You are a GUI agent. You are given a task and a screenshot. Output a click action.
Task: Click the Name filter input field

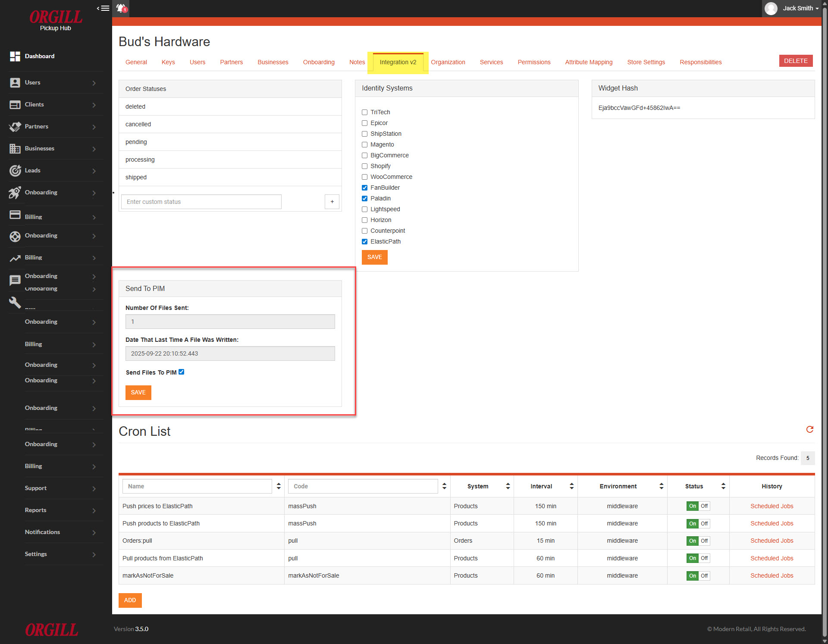point(197,486)
